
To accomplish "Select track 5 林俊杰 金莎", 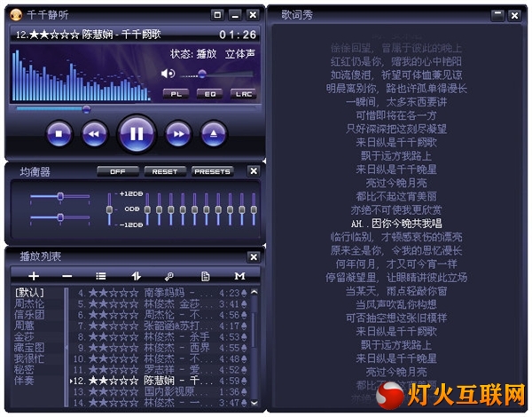I will click(159, 304).
